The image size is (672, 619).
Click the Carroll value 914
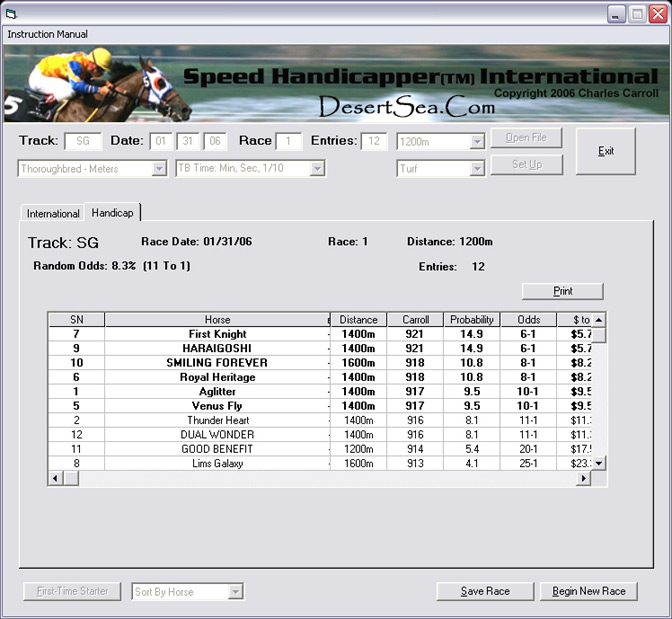[x=415, y=449]
